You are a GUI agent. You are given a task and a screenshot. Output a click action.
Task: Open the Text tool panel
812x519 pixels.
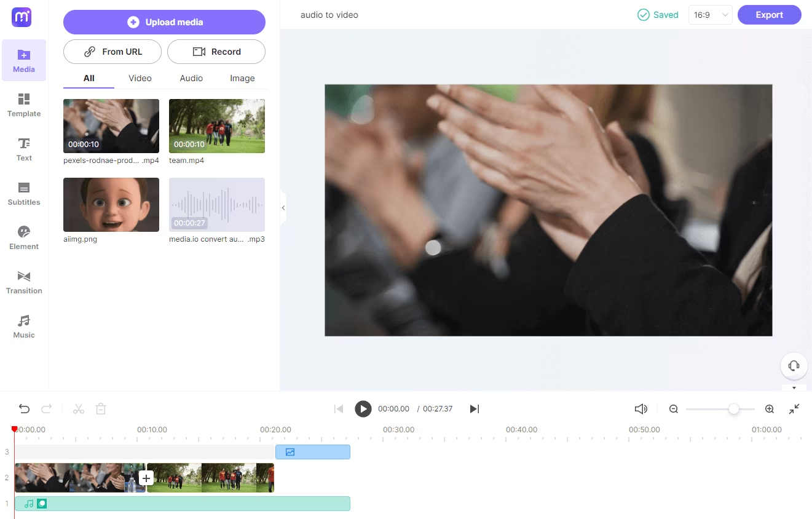click(x=24, y=149)
